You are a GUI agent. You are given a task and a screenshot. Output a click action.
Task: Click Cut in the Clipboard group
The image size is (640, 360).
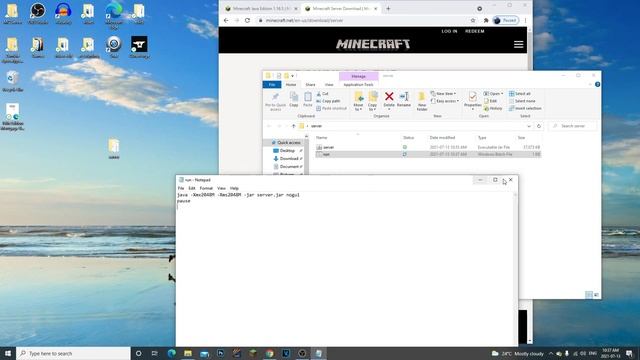coord(322,94)
